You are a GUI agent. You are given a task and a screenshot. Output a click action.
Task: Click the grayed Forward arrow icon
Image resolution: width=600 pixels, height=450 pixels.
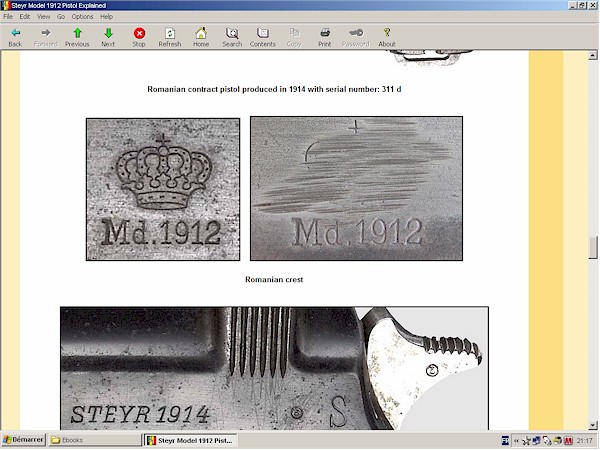pos(46,33)
